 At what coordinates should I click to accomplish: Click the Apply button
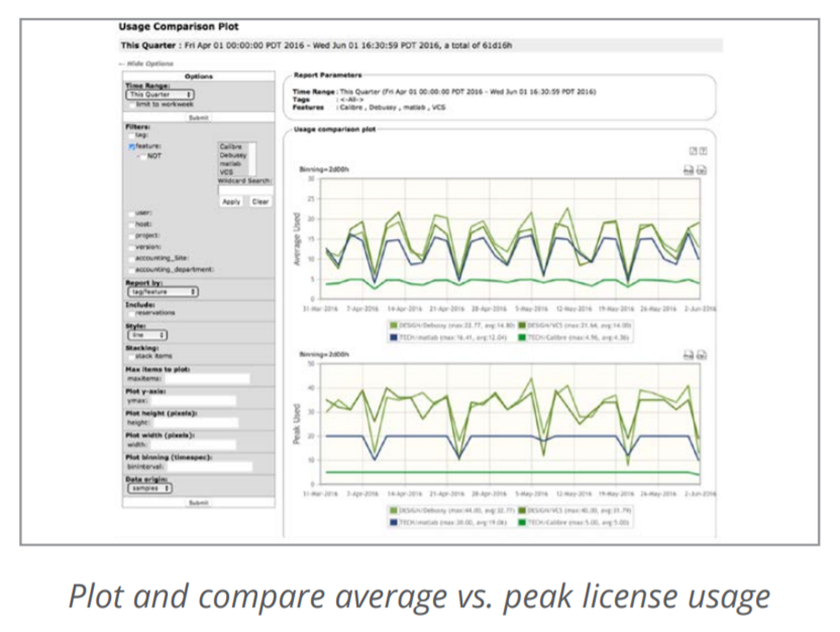tap(232, 202)
